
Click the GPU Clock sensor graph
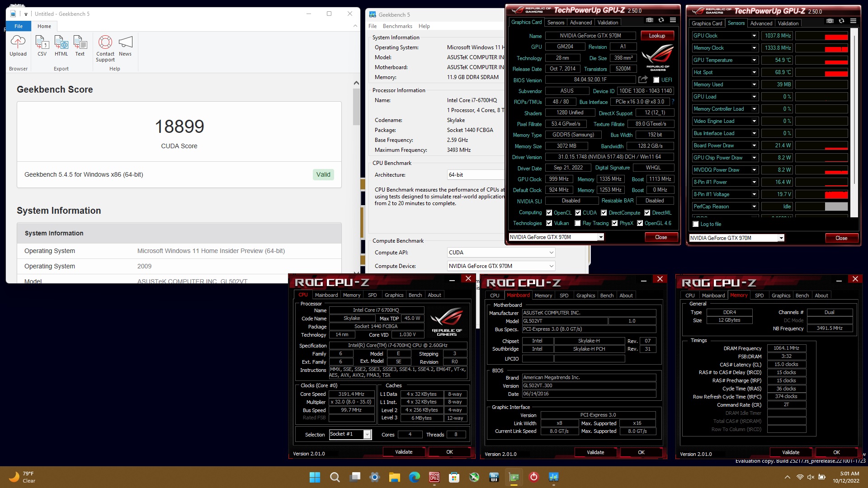point(821,36)
